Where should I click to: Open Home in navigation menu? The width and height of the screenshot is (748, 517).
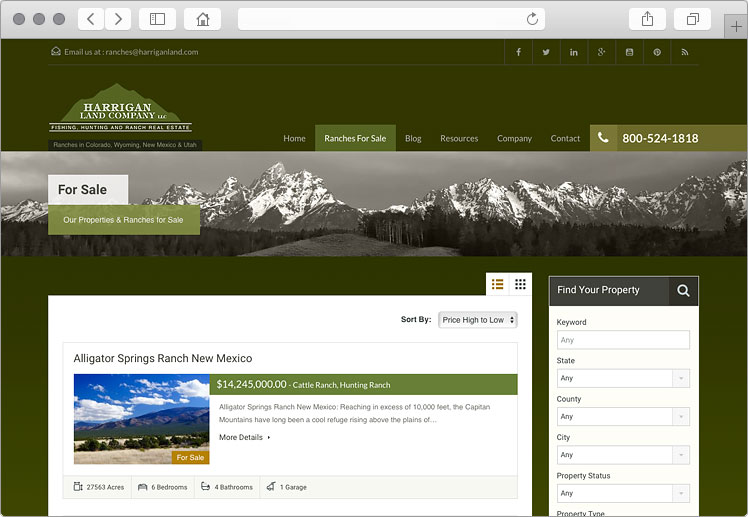[x=294, y=138]
